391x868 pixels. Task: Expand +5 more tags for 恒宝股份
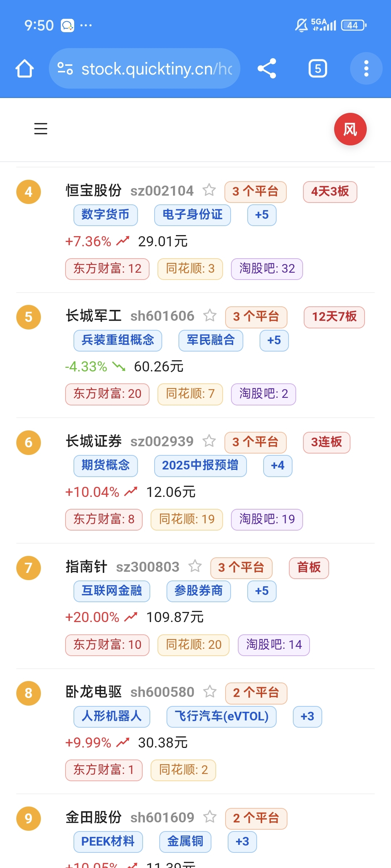(x=262, y=215)
